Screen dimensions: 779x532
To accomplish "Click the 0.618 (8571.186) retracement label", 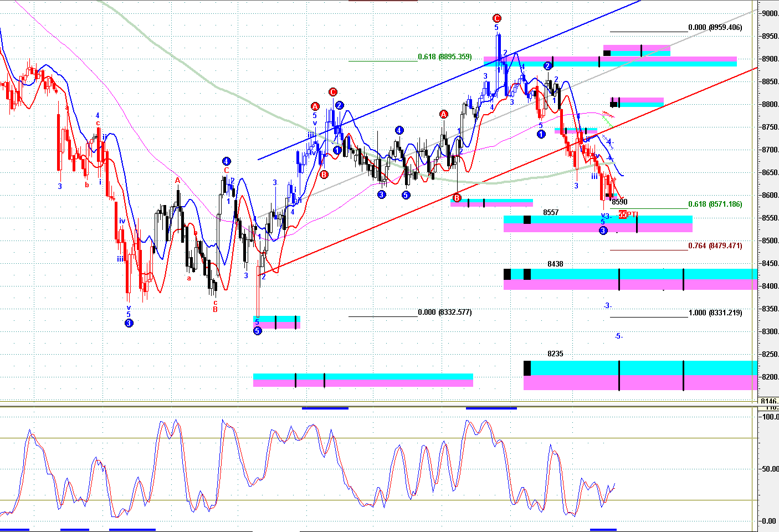I will (715, 204).
